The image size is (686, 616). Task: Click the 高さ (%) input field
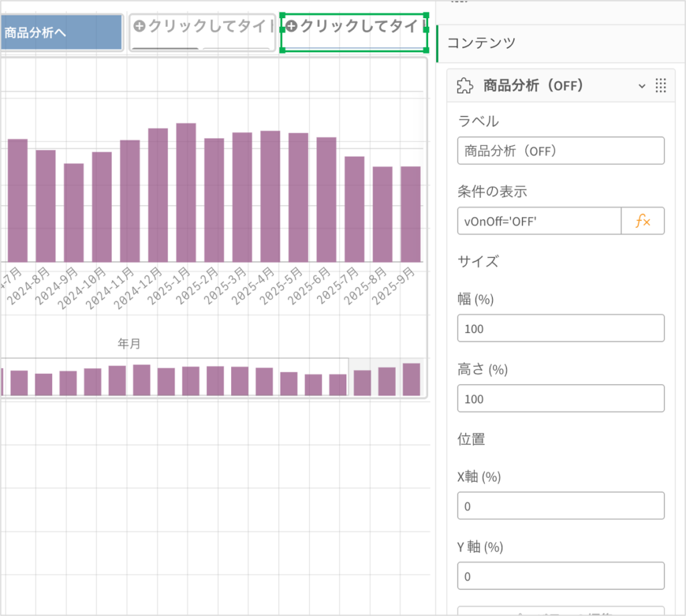560,398
